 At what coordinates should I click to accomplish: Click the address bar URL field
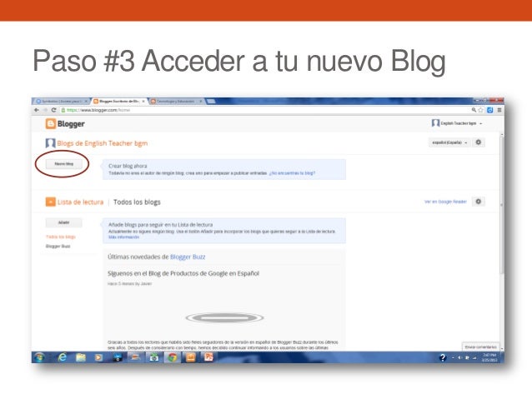[264, 110]
